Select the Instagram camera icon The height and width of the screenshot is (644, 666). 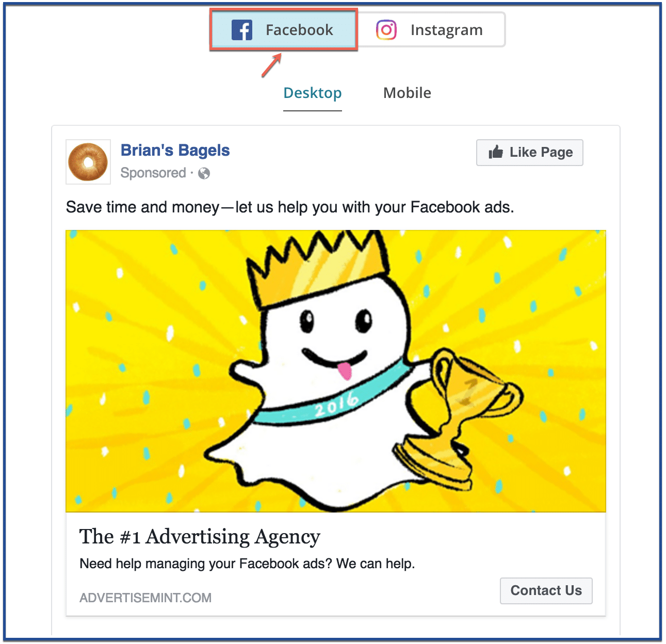point(386,29)
